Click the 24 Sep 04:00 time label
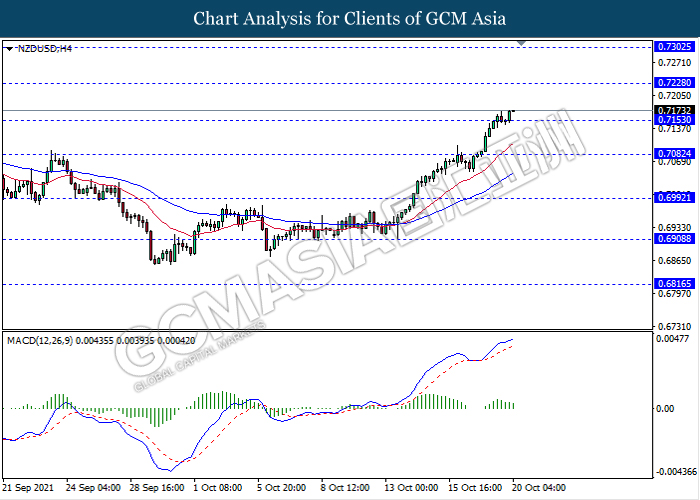Viewport: 700px width, 500px height. pos(93,487)
